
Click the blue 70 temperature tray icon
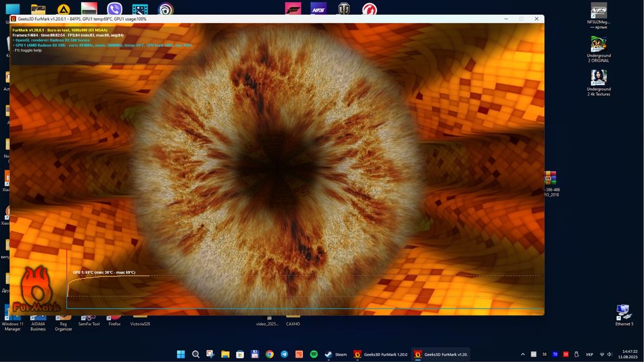[x=555, y=354]
